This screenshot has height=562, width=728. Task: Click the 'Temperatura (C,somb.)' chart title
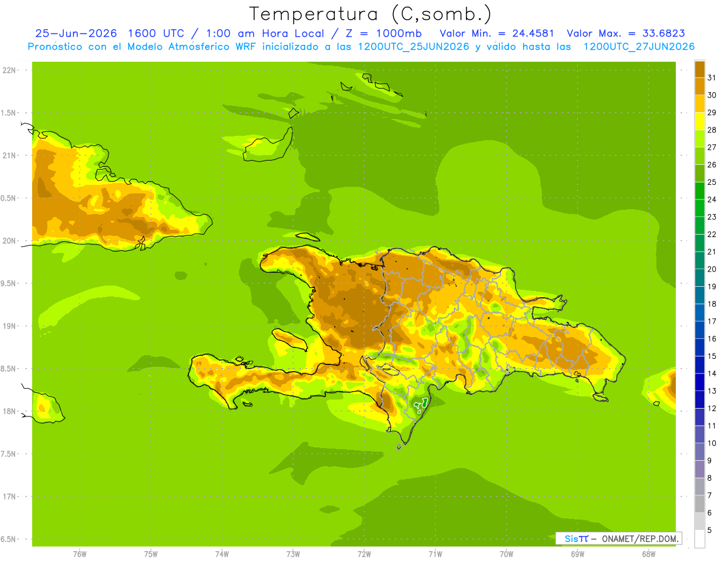click(x=371, y=15)
